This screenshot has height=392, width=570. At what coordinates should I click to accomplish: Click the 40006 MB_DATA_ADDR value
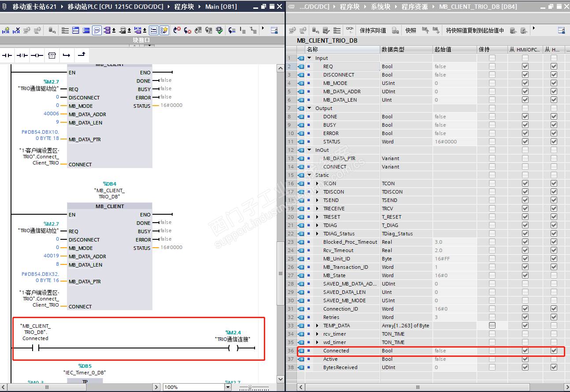pyautogui.click(x=51, y=114)
